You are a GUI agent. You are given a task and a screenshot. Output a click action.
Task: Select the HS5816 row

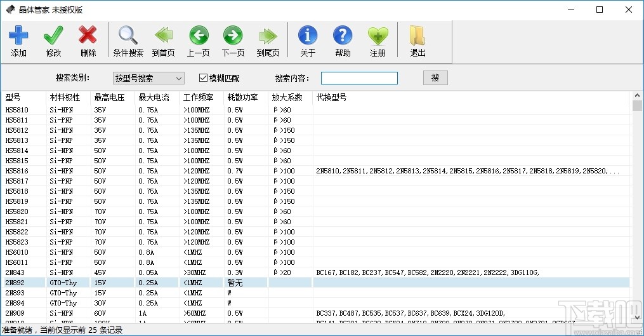click(x=315, y=171)
